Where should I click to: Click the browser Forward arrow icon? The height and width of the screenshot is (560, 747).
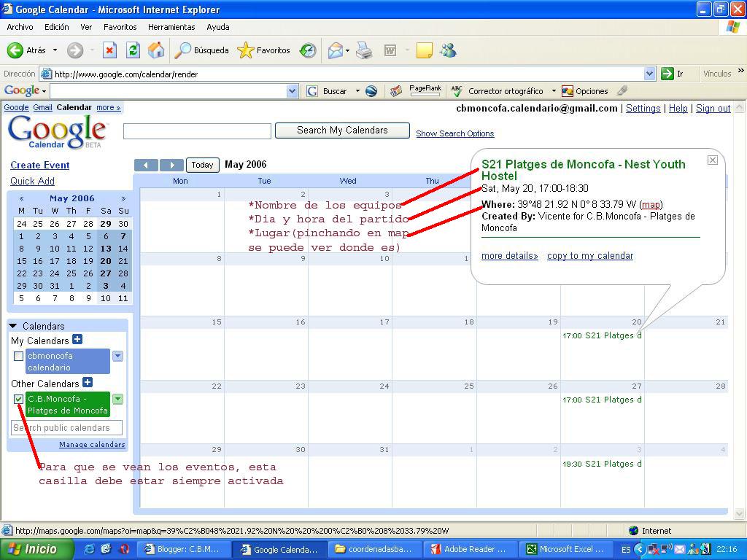[75, 50]
